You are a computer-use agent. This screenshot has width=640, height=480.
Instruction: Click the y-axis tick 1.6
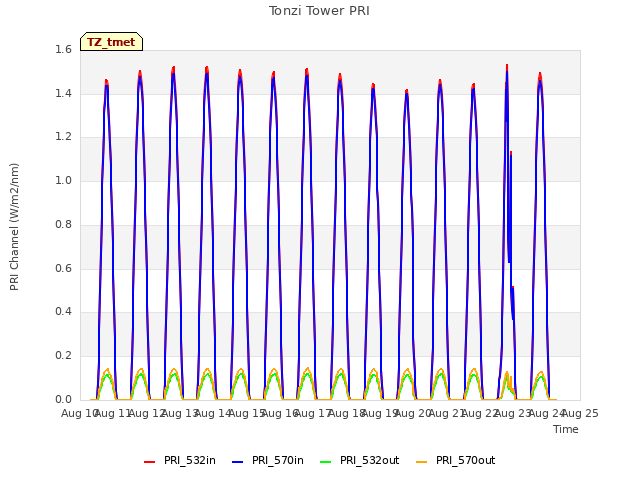click(x=63, y=49)
